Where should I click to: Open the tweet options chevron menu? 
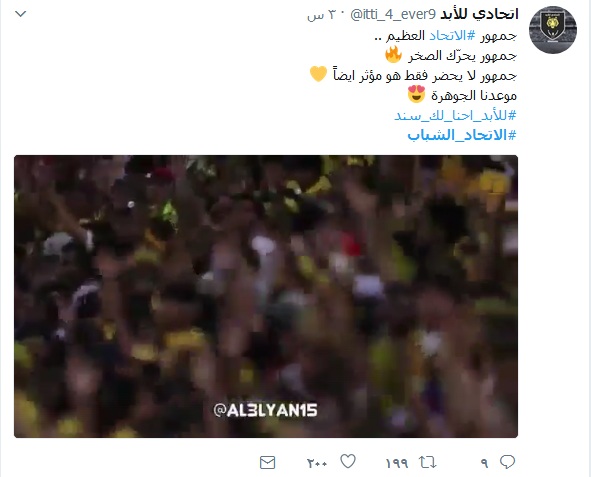20,14
